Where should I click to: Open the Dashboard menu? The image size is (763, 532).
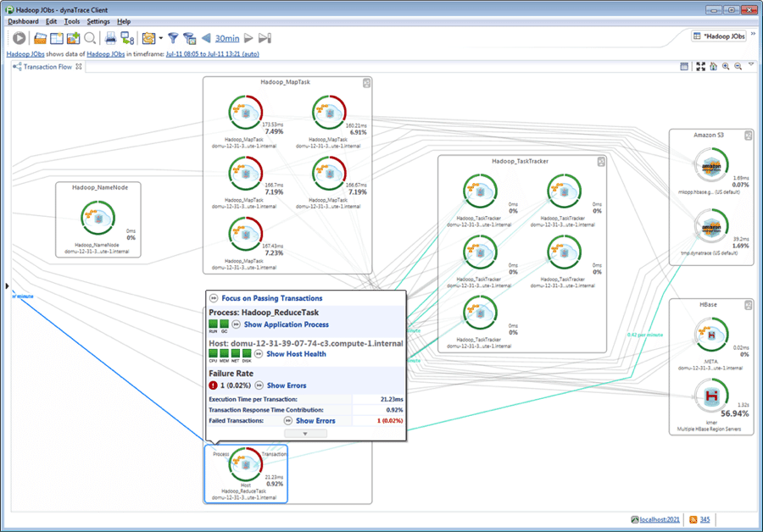coord(24,21)
